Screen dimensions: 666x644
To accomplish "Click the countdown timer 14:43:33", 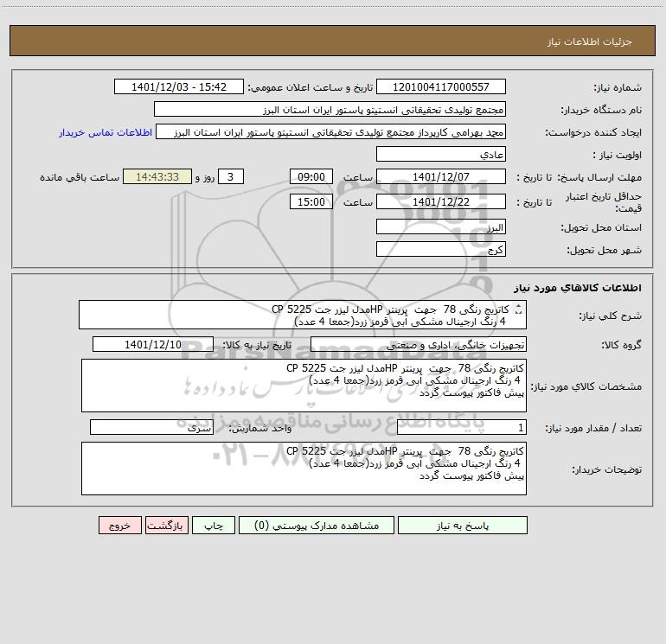I will (x=157, y=176).
